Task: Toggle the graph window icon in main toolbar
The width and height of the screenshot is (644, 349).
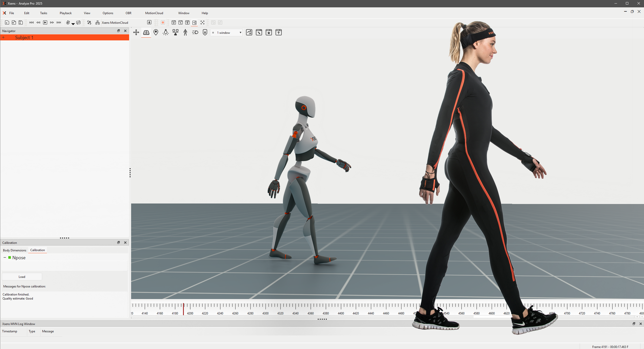Action: (x=194, y=23)
